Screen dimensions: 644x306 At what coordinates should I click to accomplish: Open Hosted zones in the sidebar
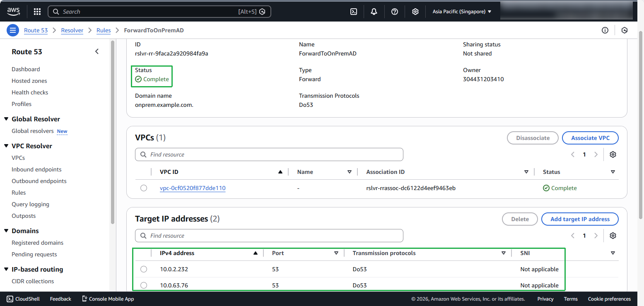pyautogui.click(x=29, y=81)
